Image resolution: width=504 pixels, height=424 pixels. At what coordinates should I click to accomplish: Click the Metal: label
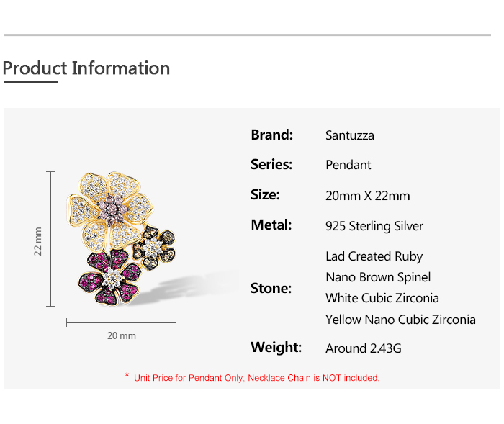click(271, 225)
